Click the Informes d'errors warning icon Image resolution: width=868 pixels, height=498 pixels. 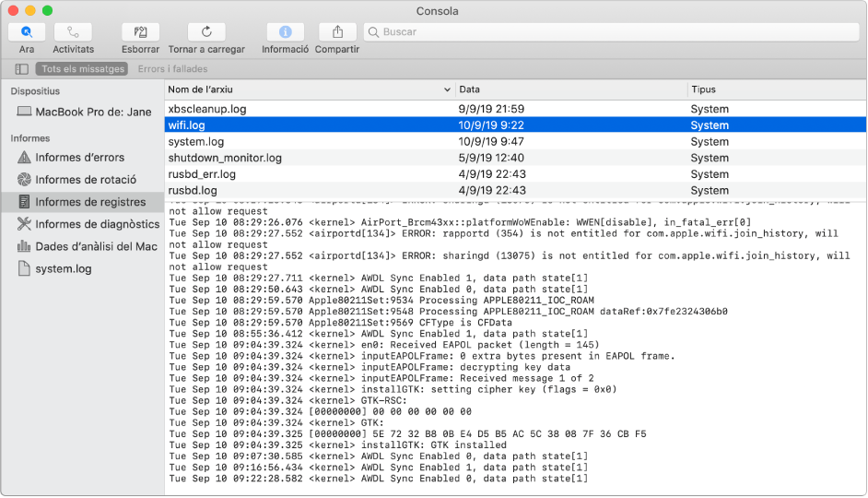pyautogui.click(x=24, y=158)
